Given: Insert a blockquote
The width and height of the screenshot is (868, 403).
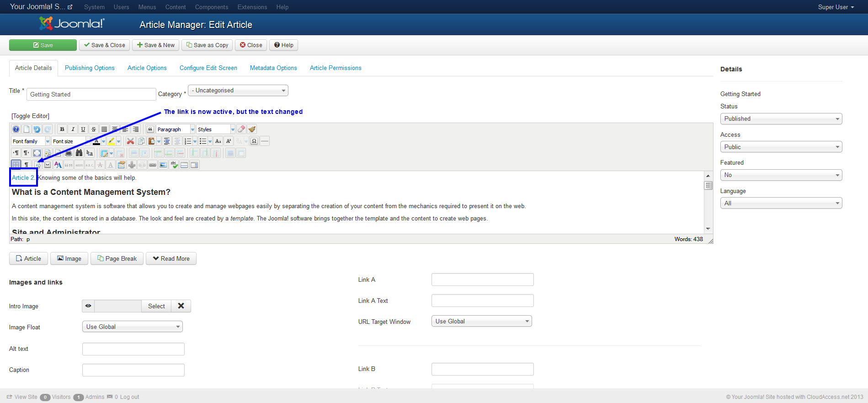Looking at the screenshot, I should pos(150,129).
